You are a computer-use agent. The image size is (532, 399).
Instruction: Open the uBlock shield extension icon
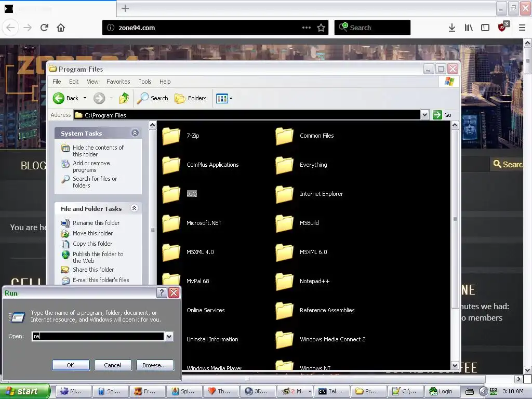tap(502, 28)
